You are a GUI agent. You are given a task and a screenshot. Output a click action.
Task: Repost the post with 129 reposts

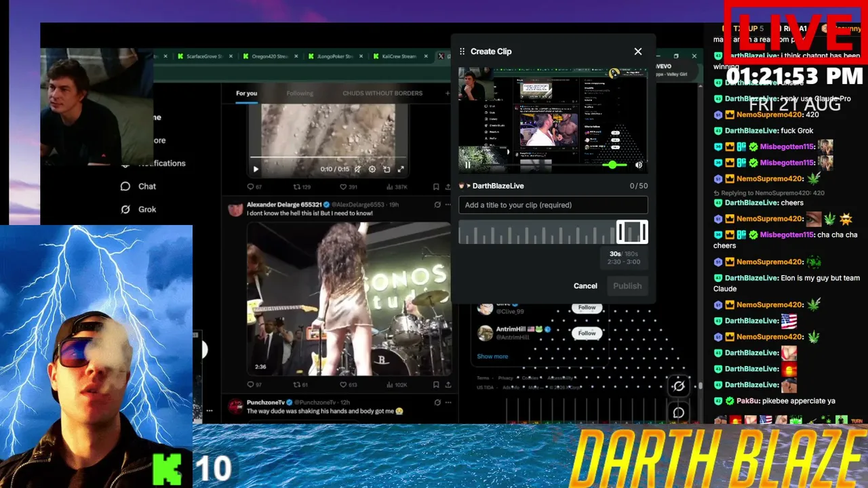click(302, 187)
